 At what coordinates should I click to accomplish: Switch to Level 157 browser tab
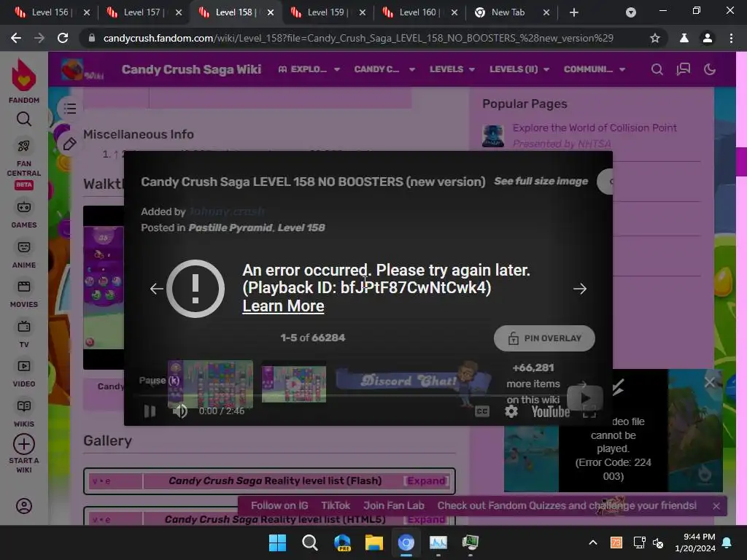142,12
